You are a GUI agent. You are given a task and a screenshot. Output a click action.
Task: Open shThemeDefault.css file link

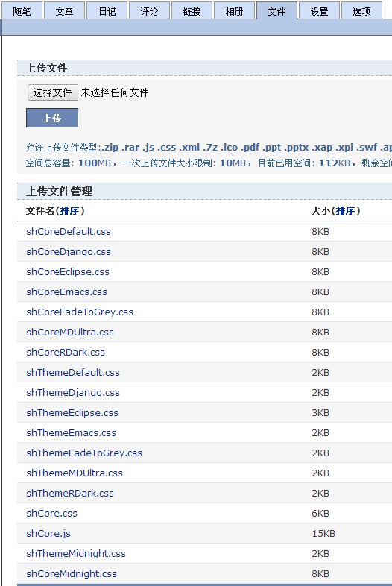[73, 373]
